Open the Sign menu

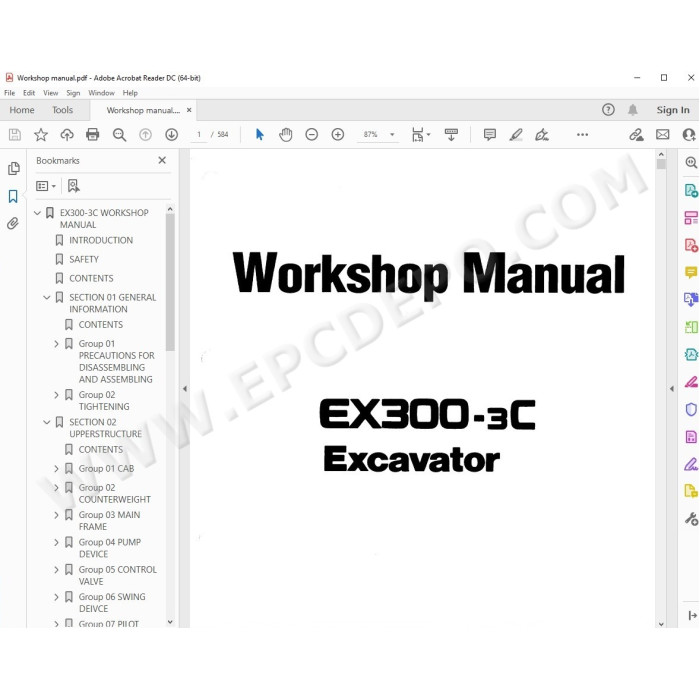(73, 93)
